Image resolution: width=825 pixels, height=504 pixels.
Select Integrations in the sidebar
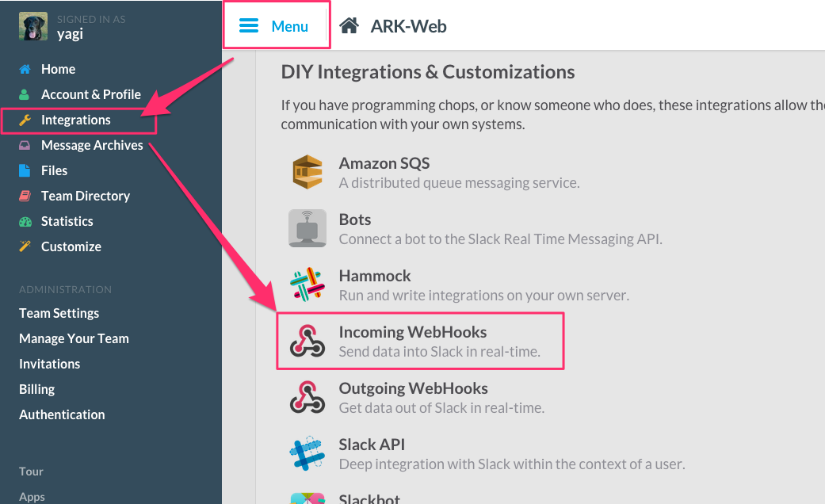75,120
